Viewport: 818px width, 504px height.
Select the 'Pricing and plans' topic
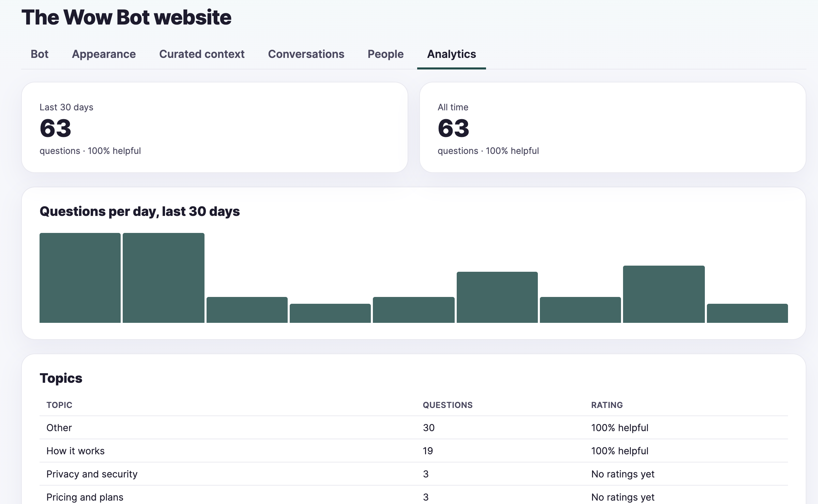(85, 497)
